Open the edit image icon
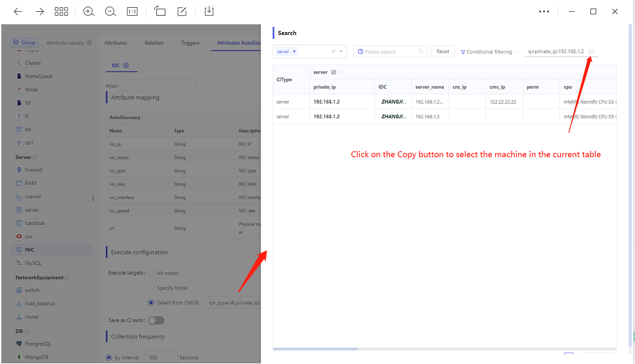 click(182, 11)
